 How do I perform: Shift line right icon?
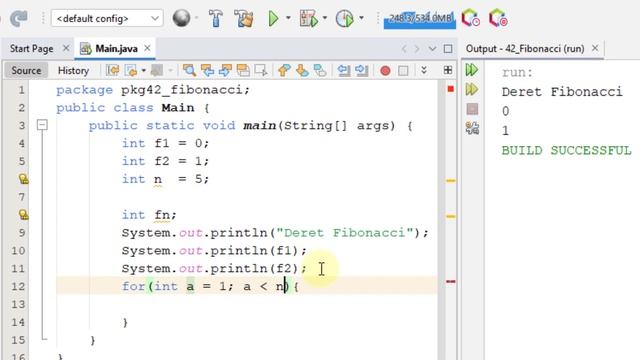click(x=362, y=71)
